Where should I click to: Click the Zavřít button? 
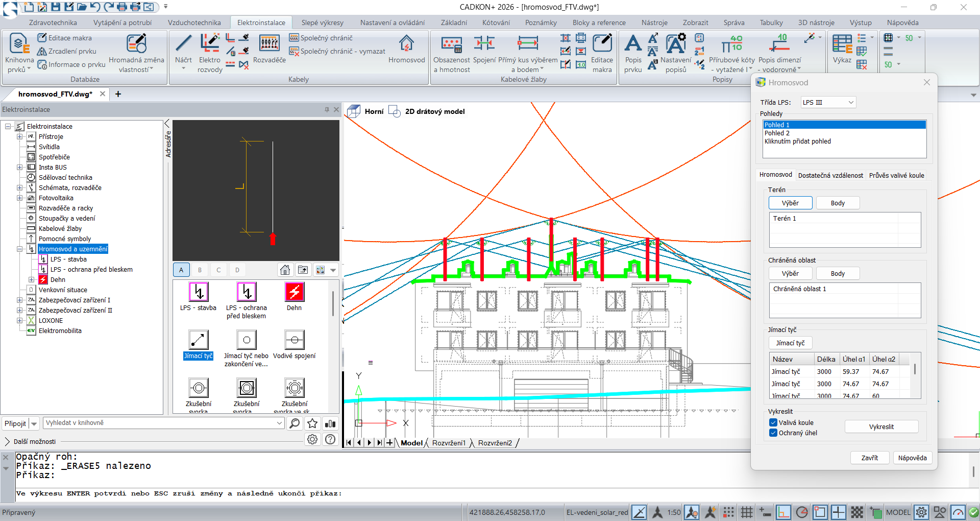coord(869,458)
